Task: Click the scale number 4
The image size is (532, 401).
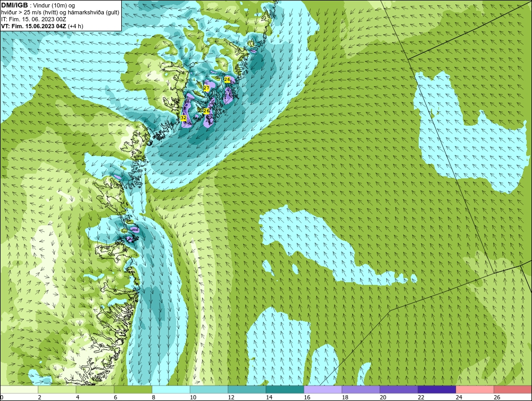Action: point(78,397)
